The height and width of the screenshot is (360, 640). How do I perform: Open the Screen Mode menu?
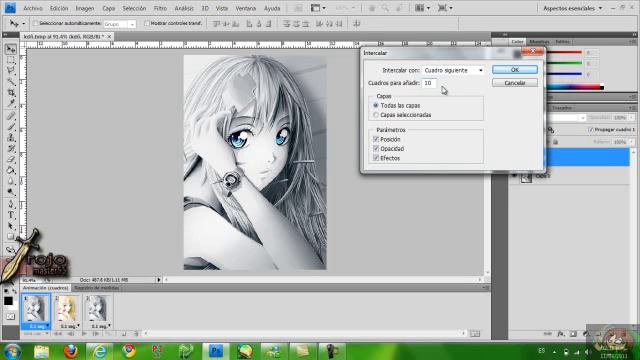(445, 8)
